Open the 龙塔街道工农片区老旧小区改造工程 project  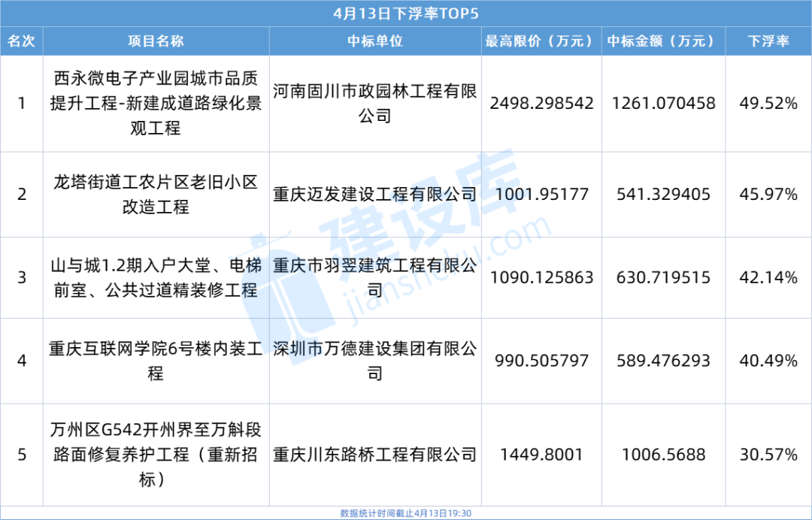coord(156,195)
